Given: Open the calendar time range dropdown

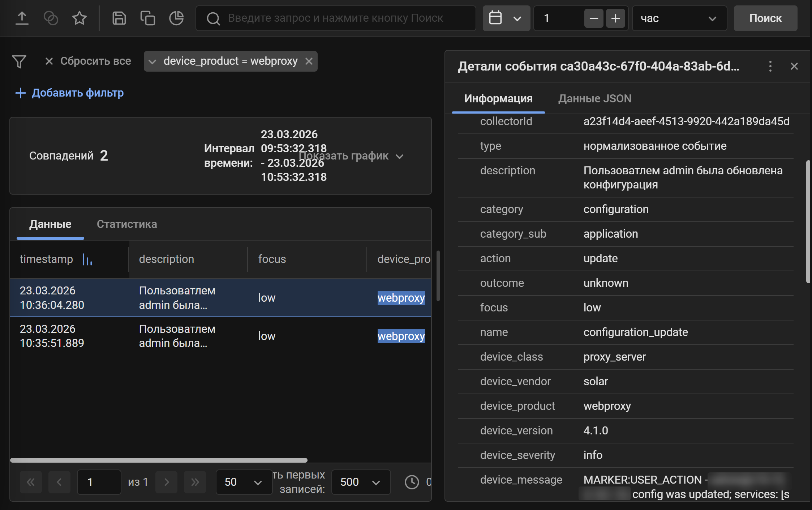Looking at the screenshot, I should 506,18.
